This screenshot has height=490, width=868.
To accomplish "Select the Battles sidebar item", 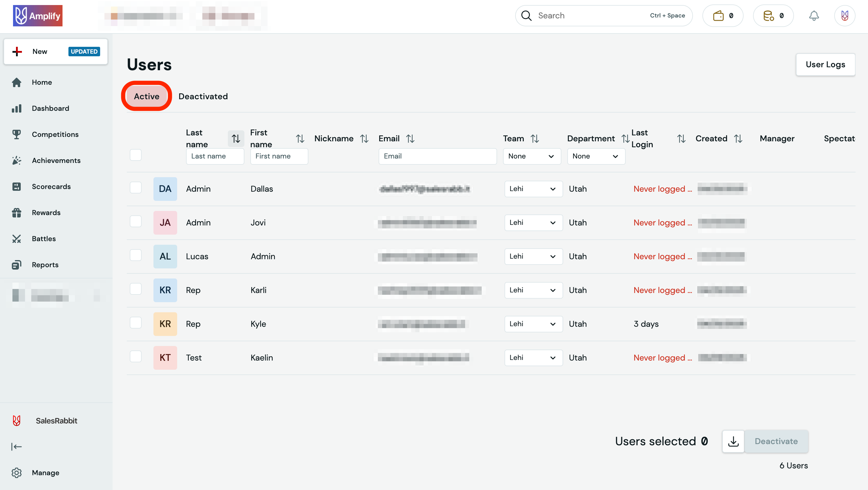I will coord(44,238).
